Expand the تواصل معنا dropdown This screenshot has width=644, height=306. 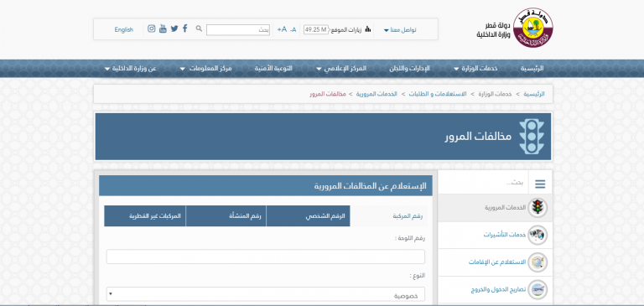[x=400, y=30]
